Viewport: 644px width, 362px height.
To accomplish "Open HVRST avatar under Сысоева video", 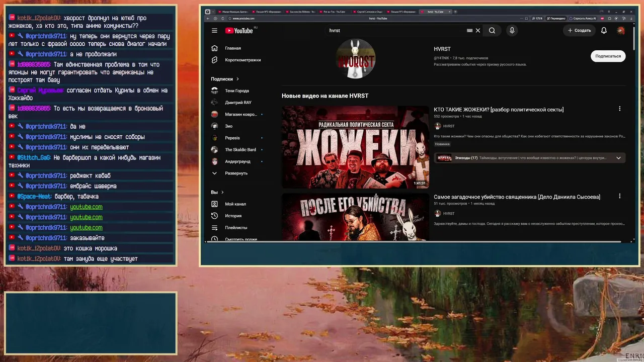I will (x=438, y=214).
